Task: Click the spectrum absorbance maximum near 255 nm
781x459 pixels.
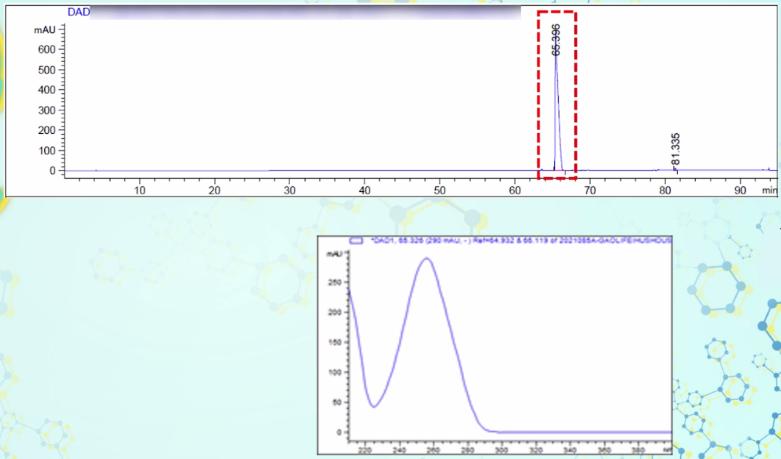Action: click(x=427, y=259)
